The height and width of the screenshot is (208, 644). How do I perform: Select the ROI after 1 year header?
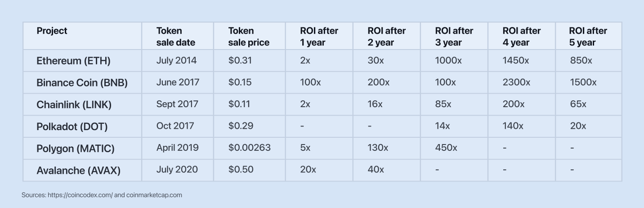319,36
